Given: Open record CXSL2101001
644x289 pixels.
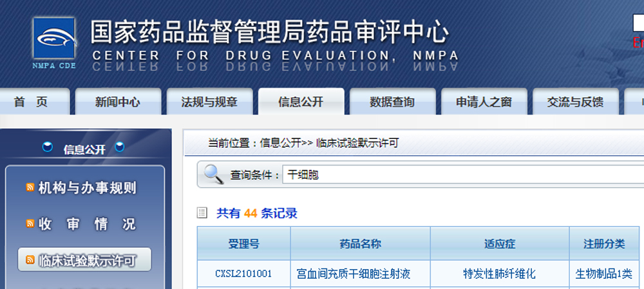Looking at the screenshot, I should click(x=243, y=274).
